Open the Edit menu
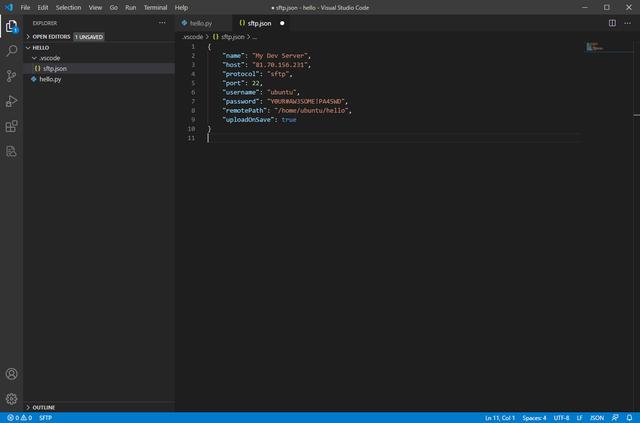Viewport: 640px width, 423px height. pos(43,7)
